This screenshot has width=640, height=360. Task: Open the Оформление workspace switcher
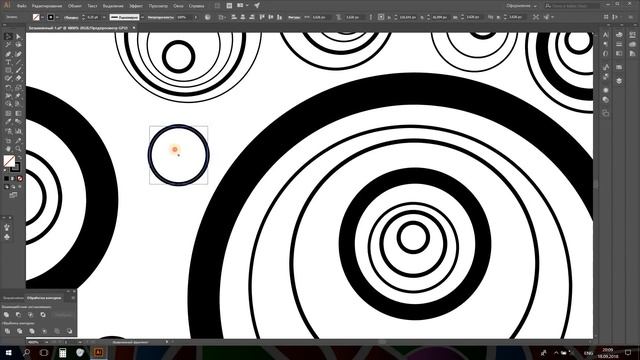point(521,6)
